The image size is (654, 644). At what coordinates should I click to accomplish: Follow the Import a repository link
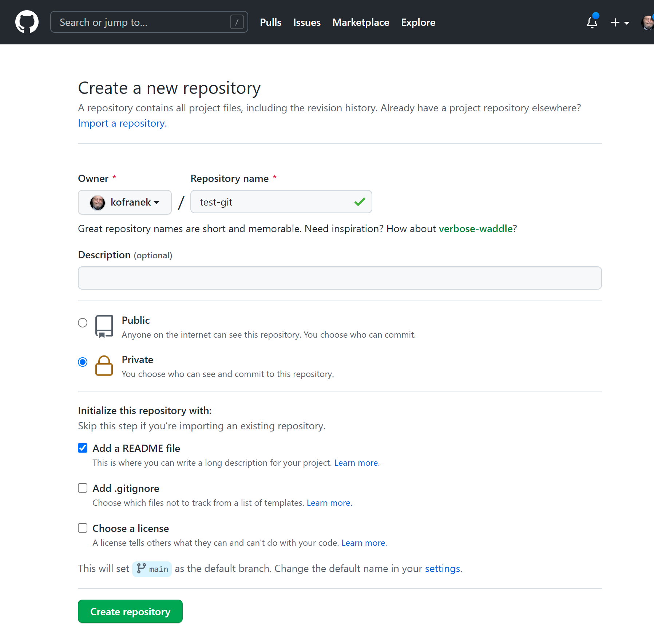[x=122, y=123]
